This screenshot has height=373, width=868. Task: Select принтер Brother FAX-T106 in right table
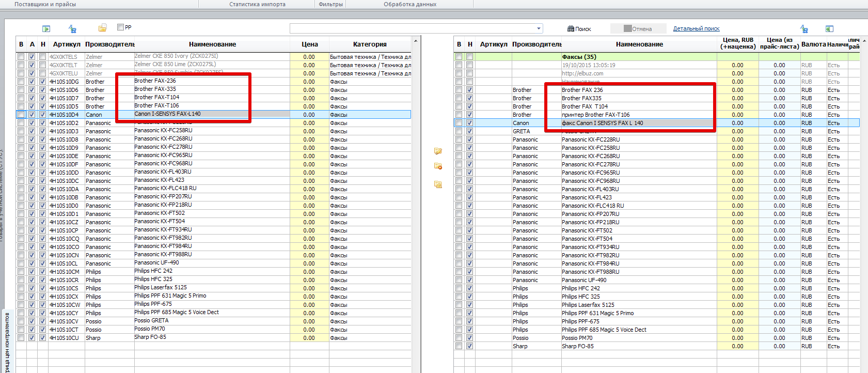(595, 115)
